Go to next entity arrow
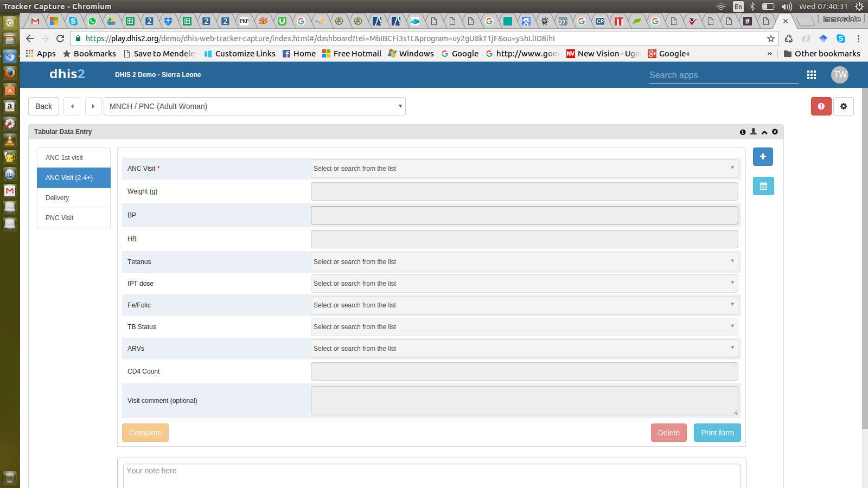The image size is (868, 488). [x=93, y=106]
